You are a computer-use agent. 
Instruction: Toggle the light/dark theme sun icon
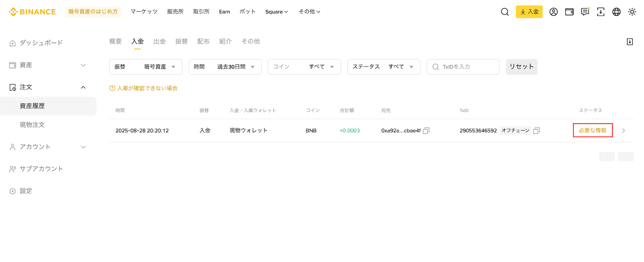point(632,12)
